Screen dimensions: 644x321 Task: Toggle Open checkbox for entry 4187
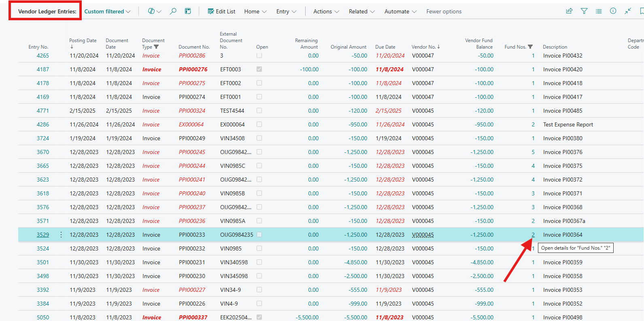pyautogui.click(x=259, y=69)
